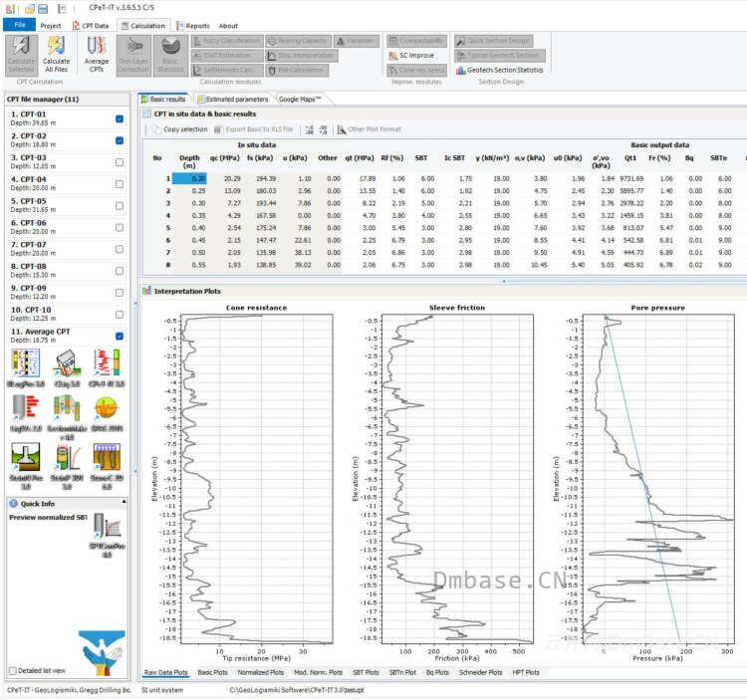This screenshot has height=700, width=747.
Task: Open Fuzzy Classification module
Action: [227, 41]
